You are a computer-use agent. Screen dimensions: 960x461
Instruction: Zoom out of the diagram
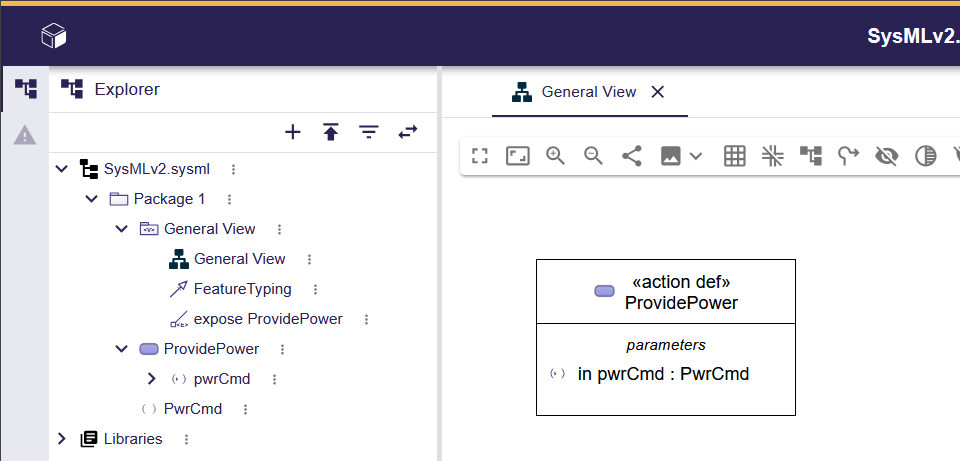(593, 156)
